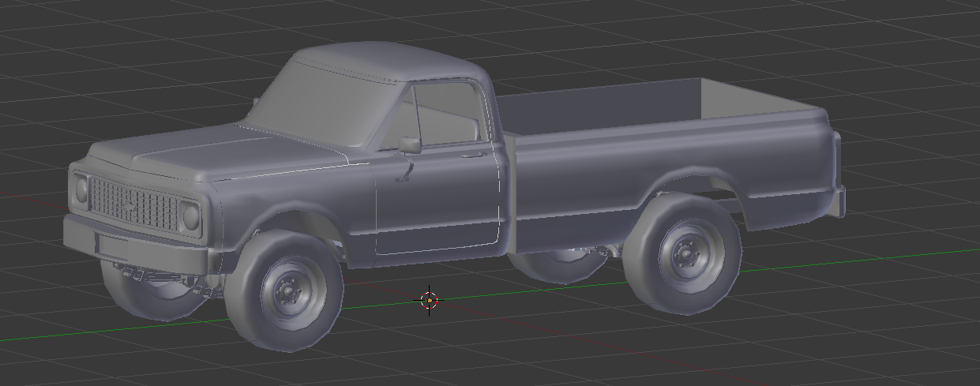The width and height of the screenshot is (980, 386).
Task: Select the headlight next to the front fender
Action: [x=190, y=215]
